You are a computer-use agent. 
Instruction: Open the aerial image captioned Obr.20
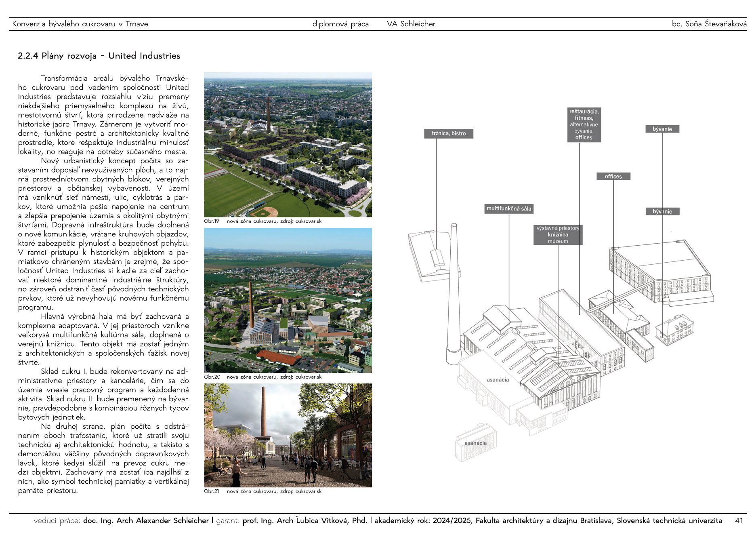pos(288,300)
